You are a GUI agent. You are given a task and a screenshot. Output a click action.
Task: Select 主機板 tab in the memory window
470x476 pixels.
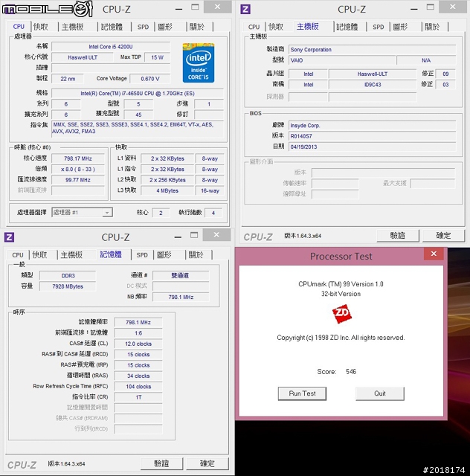point(71,254)
